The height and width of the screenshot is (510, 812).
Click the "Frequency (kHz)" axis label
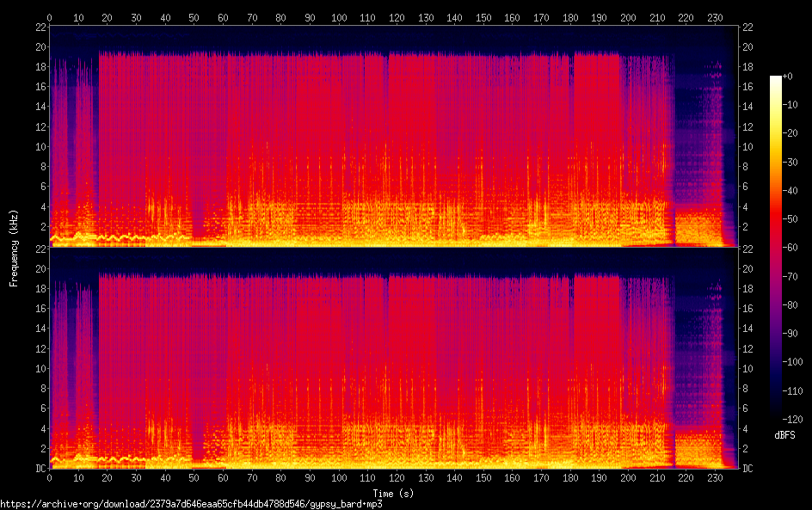pyautogui.click(x=15, y=247)
